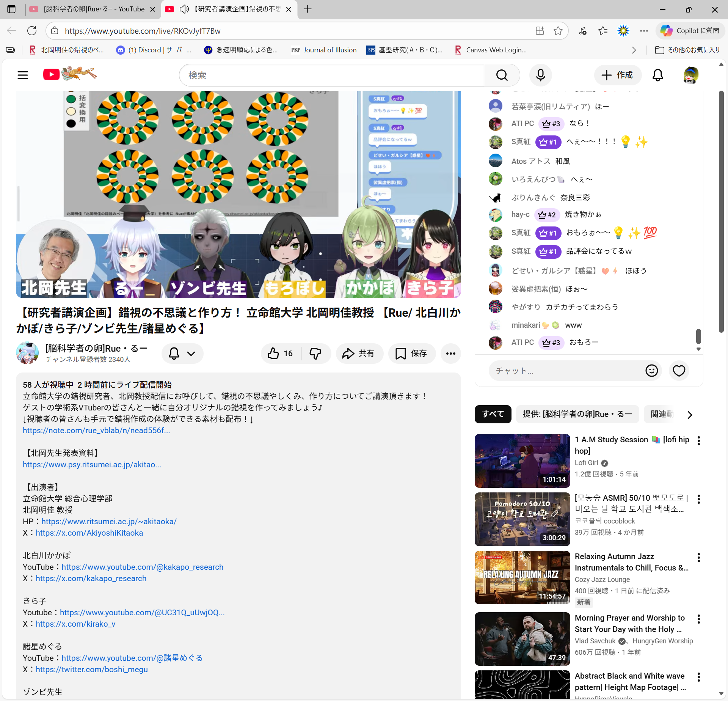Screen dimensions: 728x701
Task: Click the chat panel scrollbar thumb
Action: pyautogui.click(x=698, y=336)
